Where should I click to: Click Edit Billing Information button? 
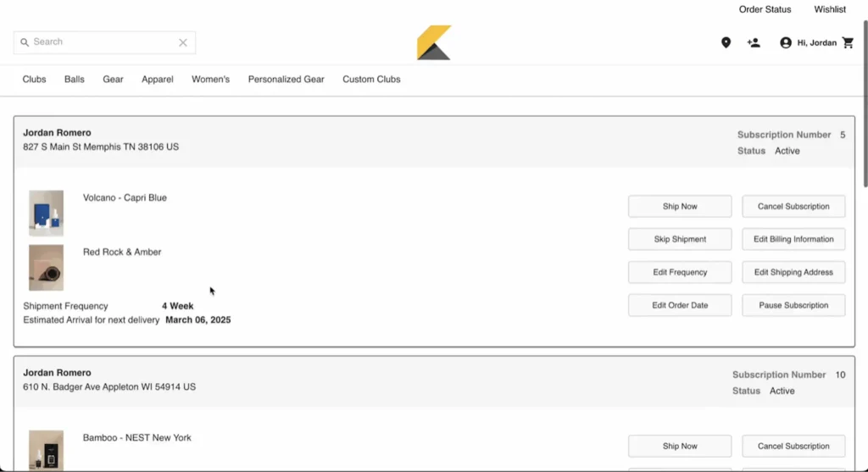793,239
